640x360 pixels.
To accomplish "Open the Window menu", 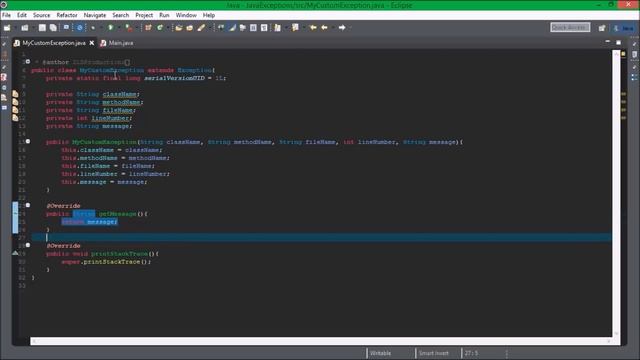I will [x=186, y=15].
